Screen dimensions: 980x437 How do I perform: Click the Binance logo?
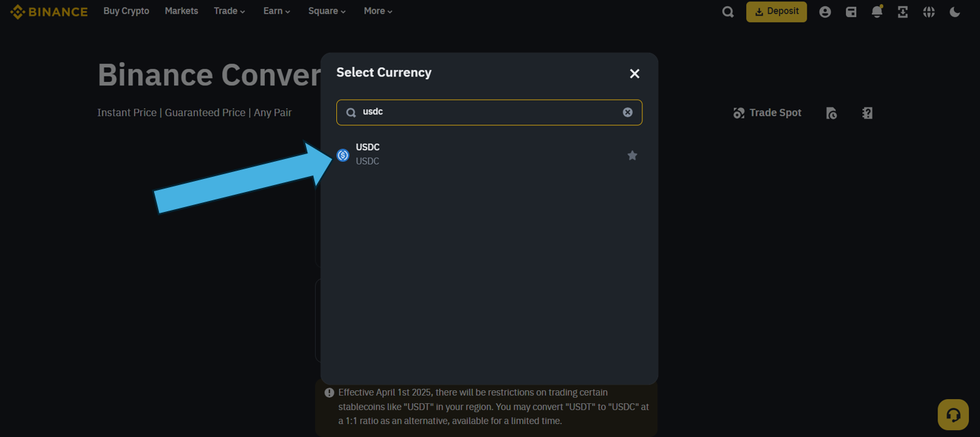49,12
